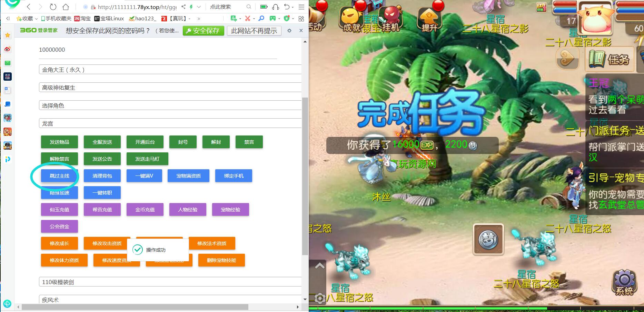644x312 pixels.
Task: Open the 系统 gear settings icon
Action: coord(624,282)
